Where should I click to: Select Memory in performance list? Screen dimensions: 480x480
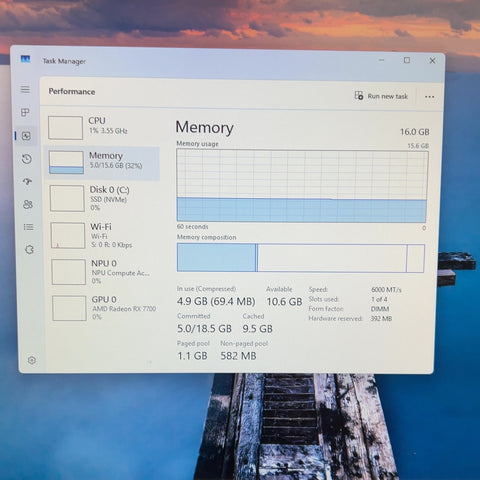pyautogui.click(x=103, y=163)
